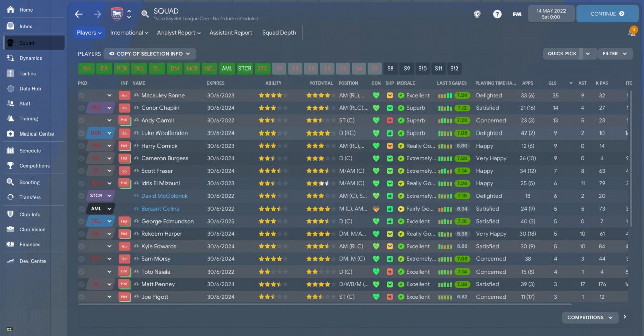Open the Inbox icon in the sidebar

[x=10, y=26]
